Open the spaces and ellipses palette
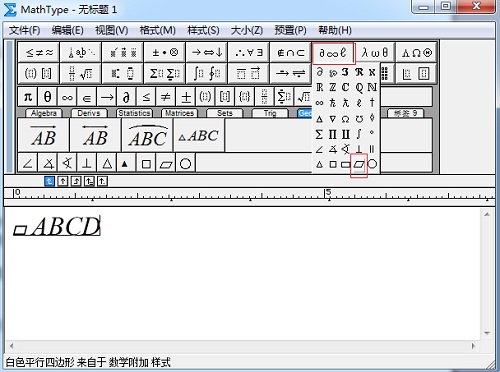Image resolution: width=500 pixels, height=372 pixels. pos(81,52)
